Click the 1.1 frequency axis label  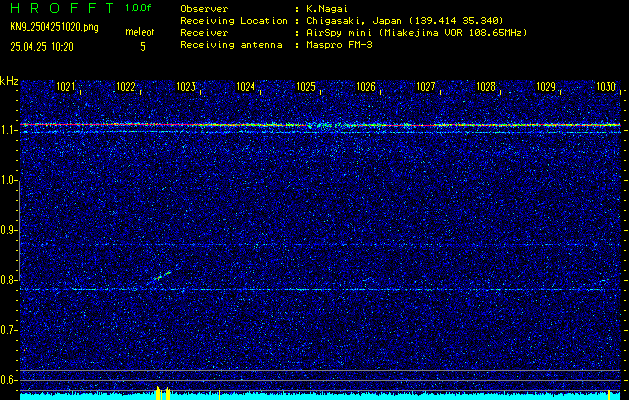coord(8,131)
